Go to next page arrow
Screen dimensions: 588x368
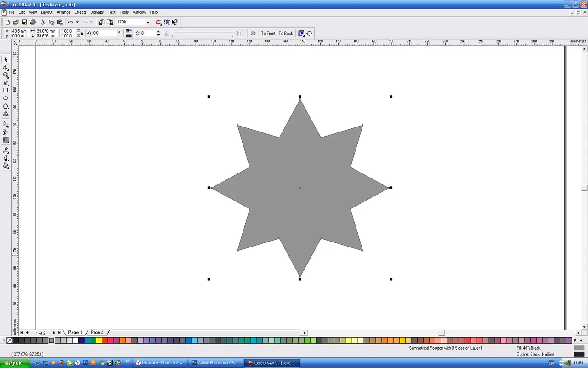pyautogui.click(x=54, y=333)
